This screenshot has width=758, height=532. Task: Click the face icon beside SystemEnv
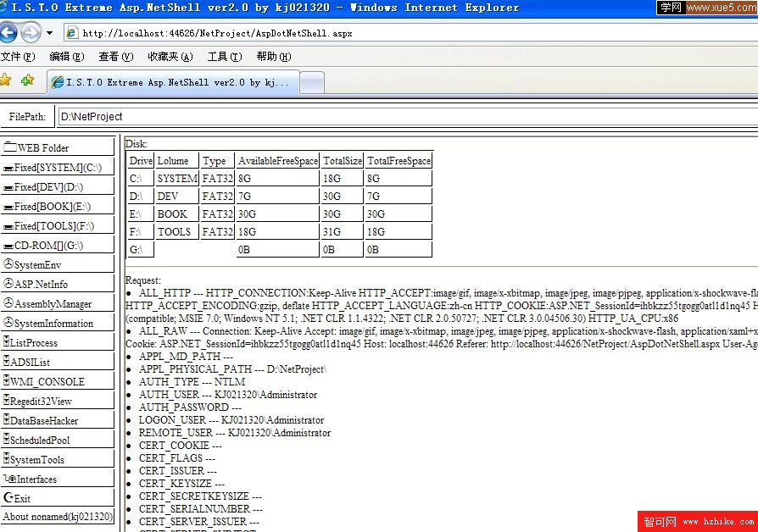(x=8, y=263)
